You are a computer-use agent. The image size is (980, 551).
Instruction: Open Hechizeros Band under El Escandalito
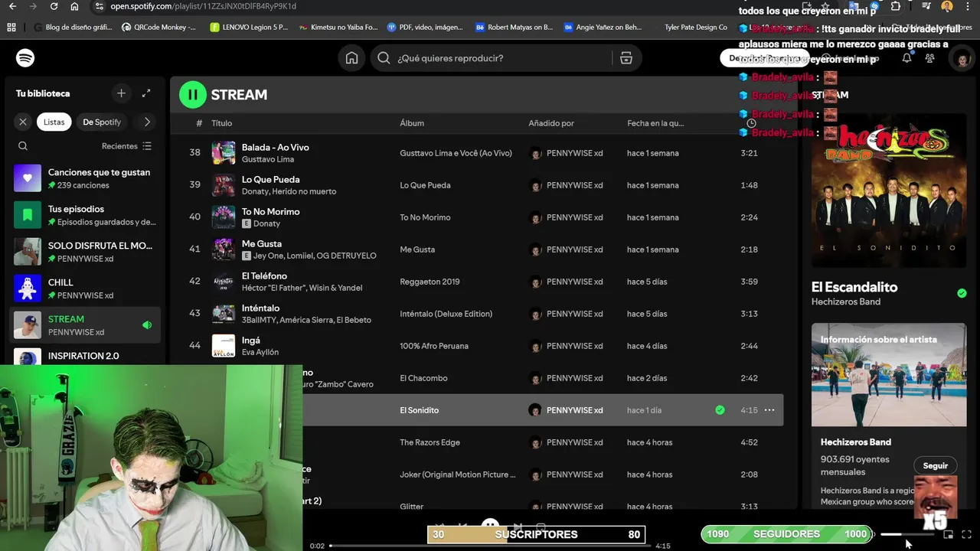[846, 302]
